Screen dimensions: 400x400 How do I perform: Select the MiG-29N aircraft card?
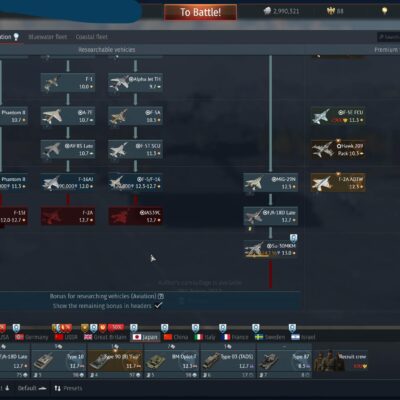click(270, 183)
